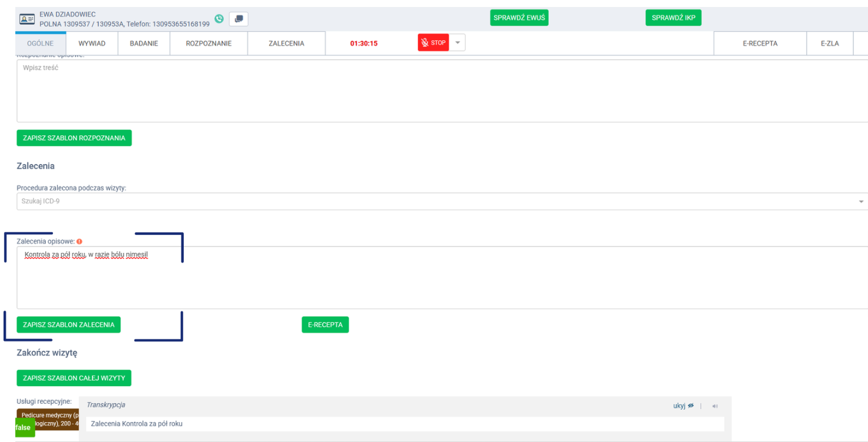Click the green phone call icon
This screenshot has width=868, height=442.
click(x=219, y=19)
